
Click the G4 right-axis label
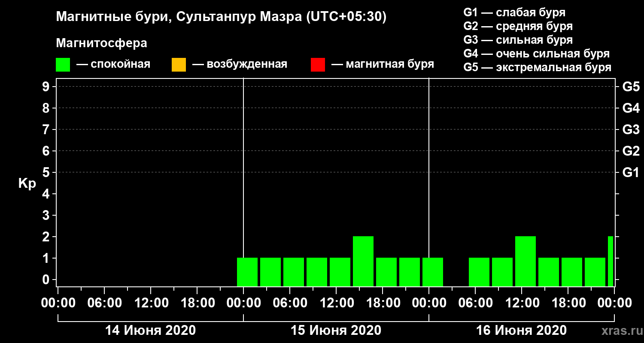pyautogui.click(x=631, y=108)
